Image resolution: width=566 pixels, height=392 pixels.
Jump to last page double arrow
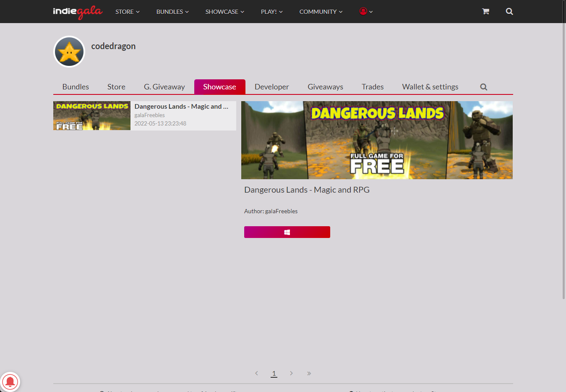[309, 373]
